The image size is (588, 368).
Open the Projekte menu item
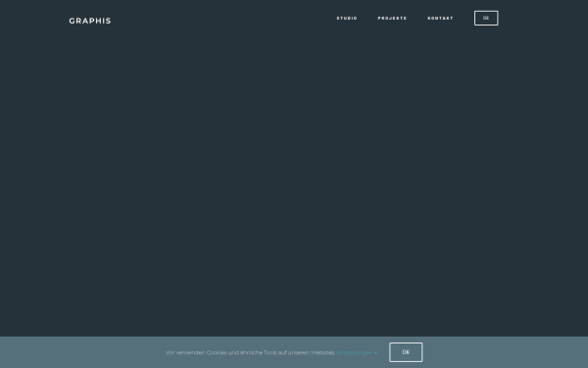pyautogui.click(x=392, y=19)
